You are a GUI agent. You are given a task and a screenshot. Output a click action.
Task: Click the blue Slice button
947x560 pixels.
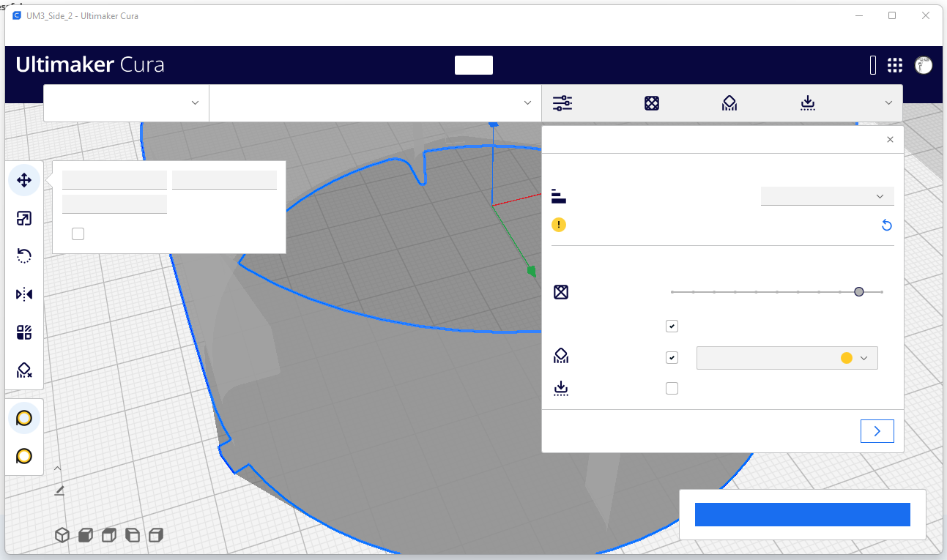(x=802, y=515)
